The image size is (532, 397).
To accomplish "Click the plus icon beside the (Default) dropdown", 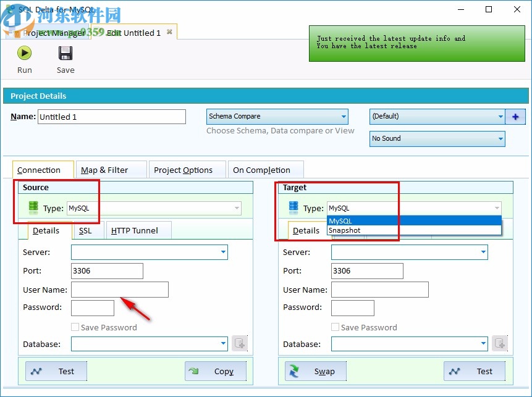I will pos(516,116).
